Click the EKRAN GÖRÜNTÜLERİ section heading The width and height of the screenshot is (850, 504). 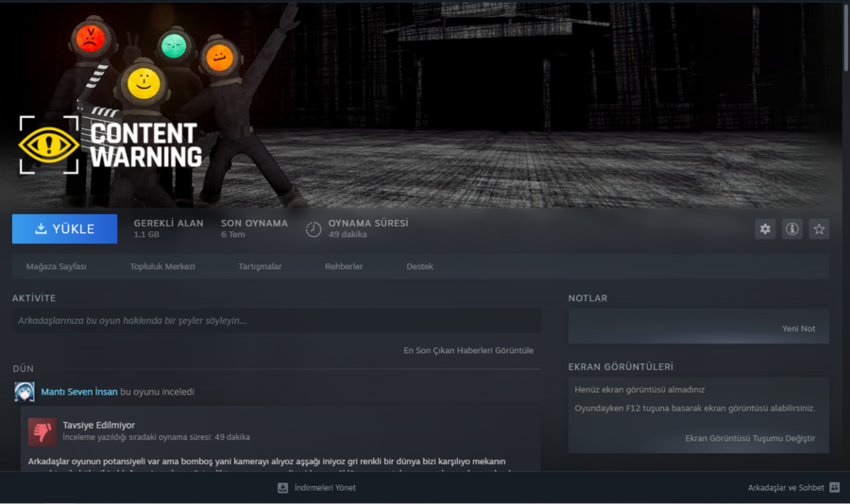point(620,367)
